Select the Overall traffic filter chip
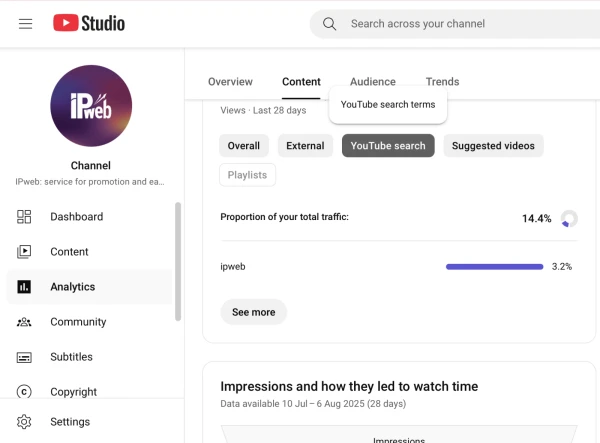600x443 pixels. tap(243, 146)
